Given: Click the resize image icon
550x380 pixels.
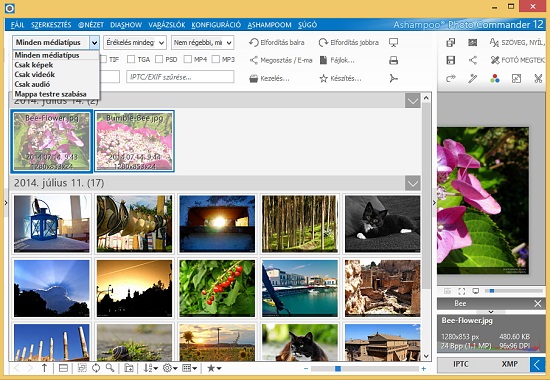Looking at the screenshot, I should click(x=516, y=78).
